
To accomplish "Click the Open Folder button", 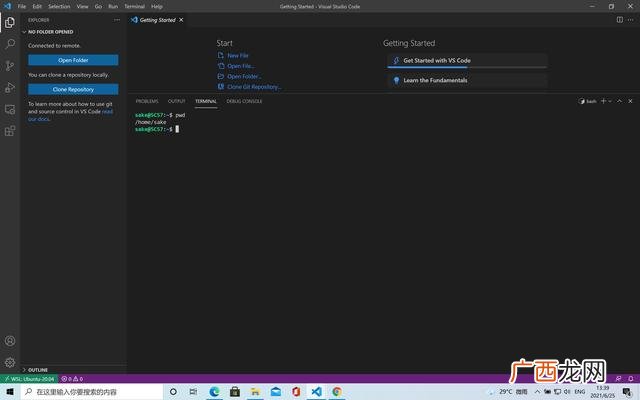I will (73, 60).
